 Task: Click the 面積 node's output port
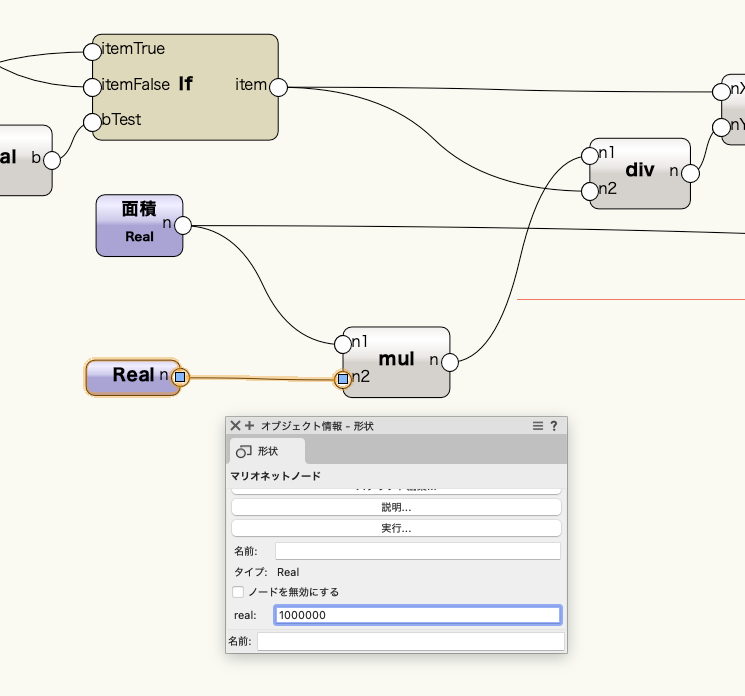click(x=182, y=226)
